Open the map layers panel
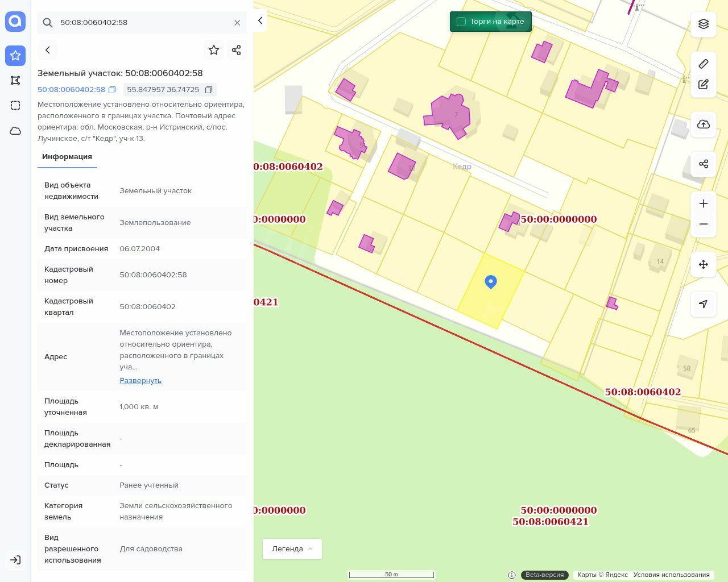The width and height of the screenshot is (728, 582). click(x=704, y=24)
